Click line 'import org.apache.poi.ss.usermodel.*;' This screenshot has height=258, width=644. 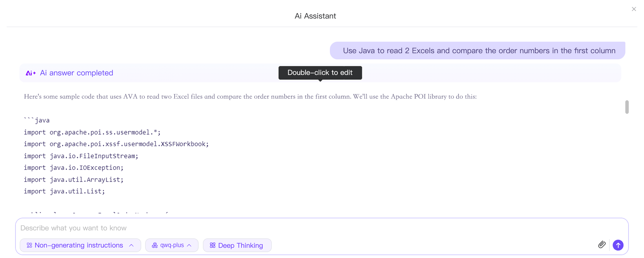92,132
